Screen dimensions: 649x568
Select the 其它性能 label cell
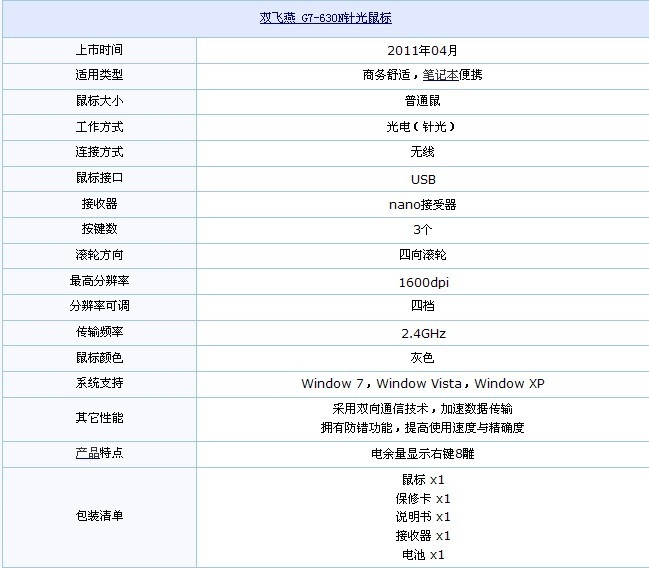point(99,418)
